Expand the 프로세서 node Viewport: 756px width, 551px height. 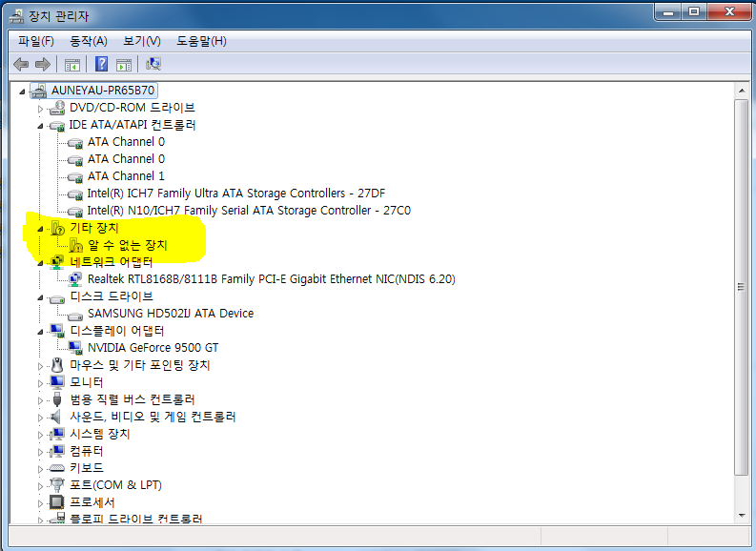40,503
